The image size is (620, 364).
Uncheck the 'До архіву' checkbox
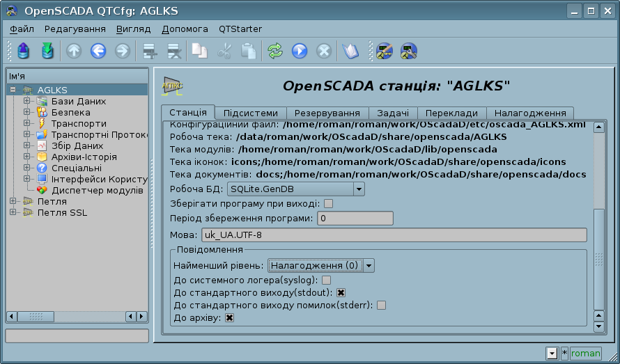[x=229, y=318]
